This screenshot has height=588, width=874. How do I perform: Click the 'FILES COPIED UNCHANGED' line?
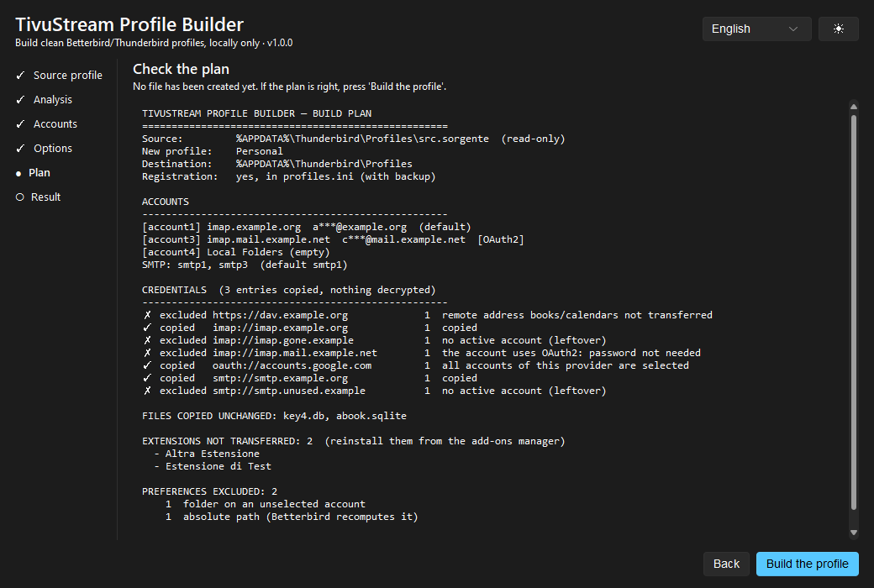[x=274, y=417]
